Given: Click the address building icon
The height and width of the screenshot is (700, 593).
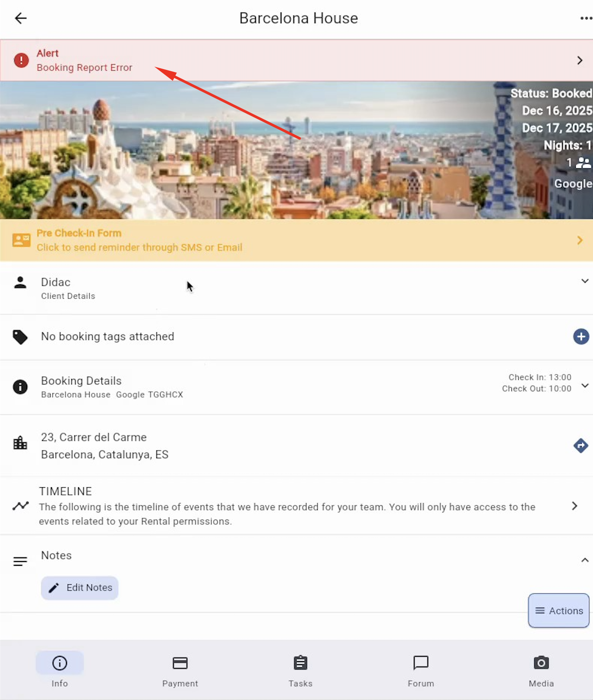Looking at the screenshot, I should click(x=20, y=442).
